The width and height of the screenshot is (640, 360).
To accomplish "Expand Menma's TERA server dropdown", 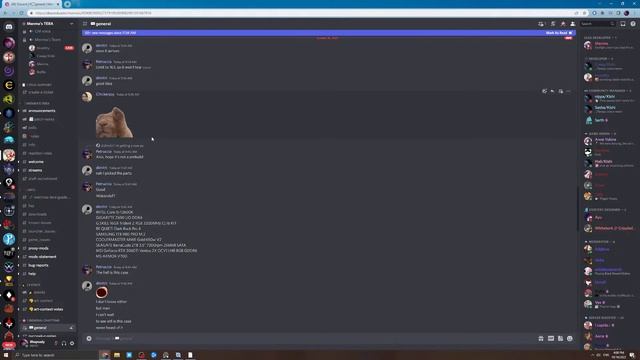I will (x=71, y=24).
